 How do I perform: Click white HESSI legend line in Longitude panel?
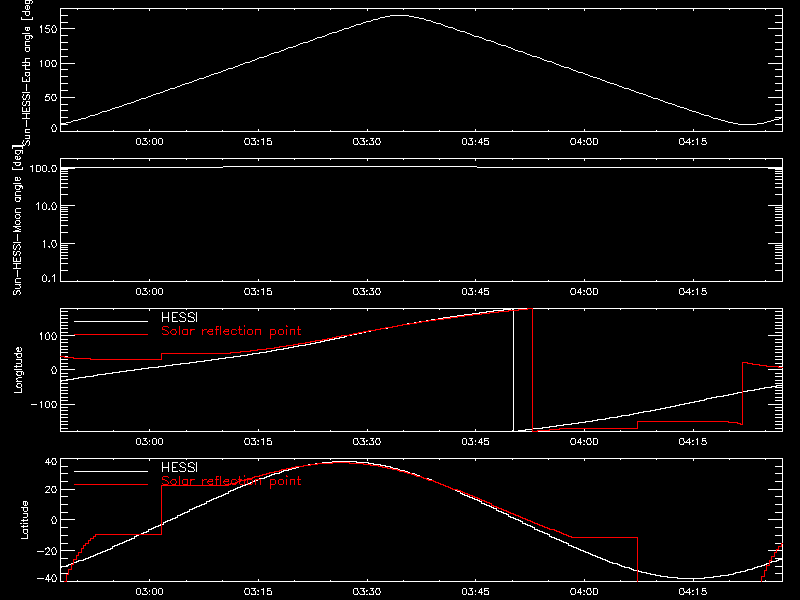coord(111,321)
